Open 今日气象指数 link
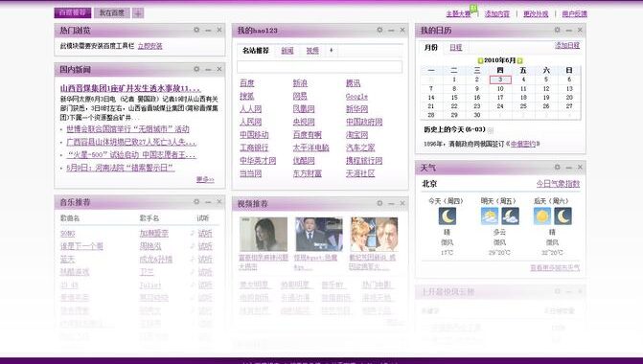643x364 pixels. tap(558, 184)
